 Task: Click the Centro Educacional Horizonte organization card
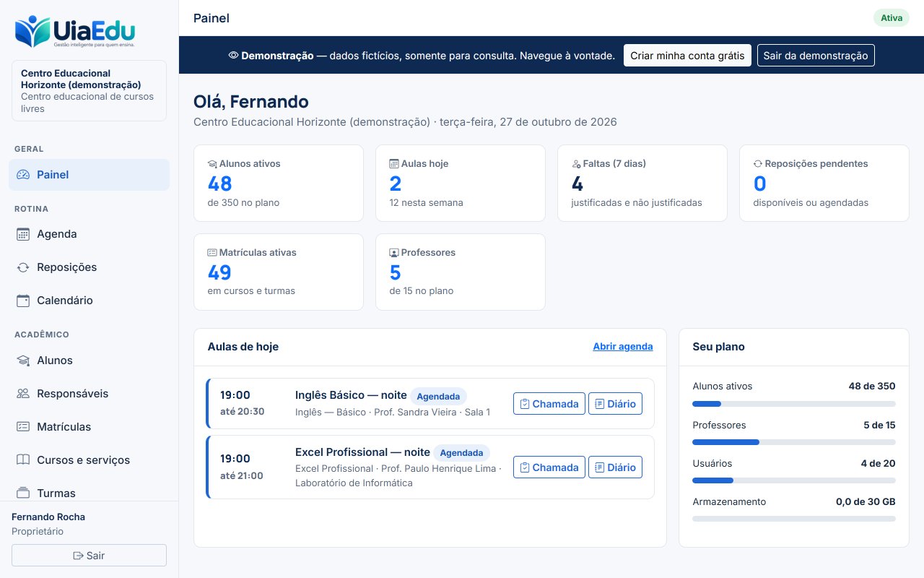(90, 90)
